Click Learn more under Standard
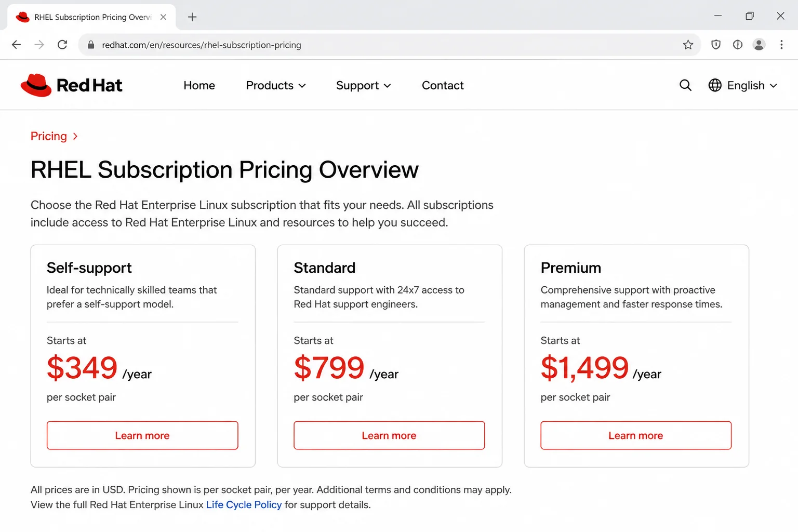Screen dimensions: 798x532 point(389,435)
